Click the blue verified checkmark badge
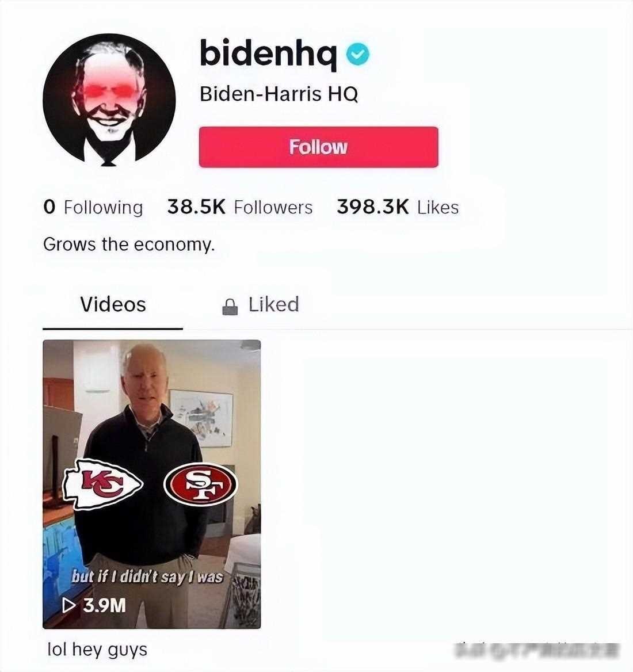633x672 pixels. pyautogui.click(x=357, y=55)
